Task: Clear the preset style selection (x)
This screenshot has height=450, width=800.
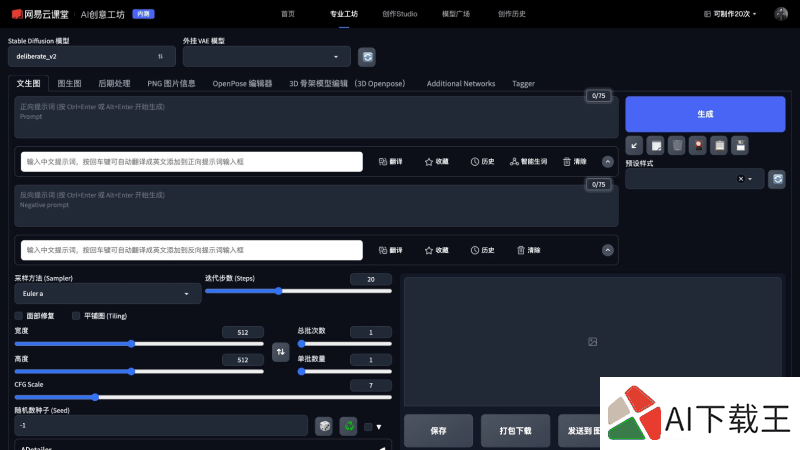Action: [x=740, y=179]
